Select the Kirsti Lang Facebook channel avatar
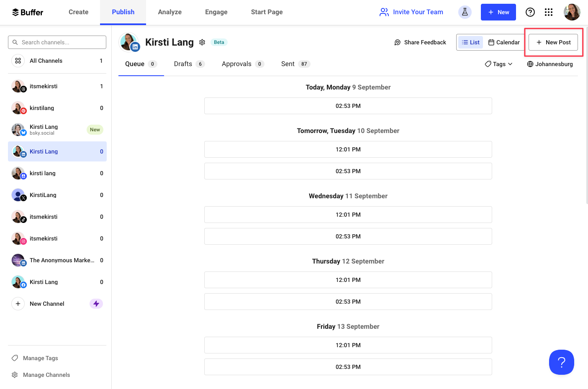Screen dimensions: 588x389 point(18,282)
